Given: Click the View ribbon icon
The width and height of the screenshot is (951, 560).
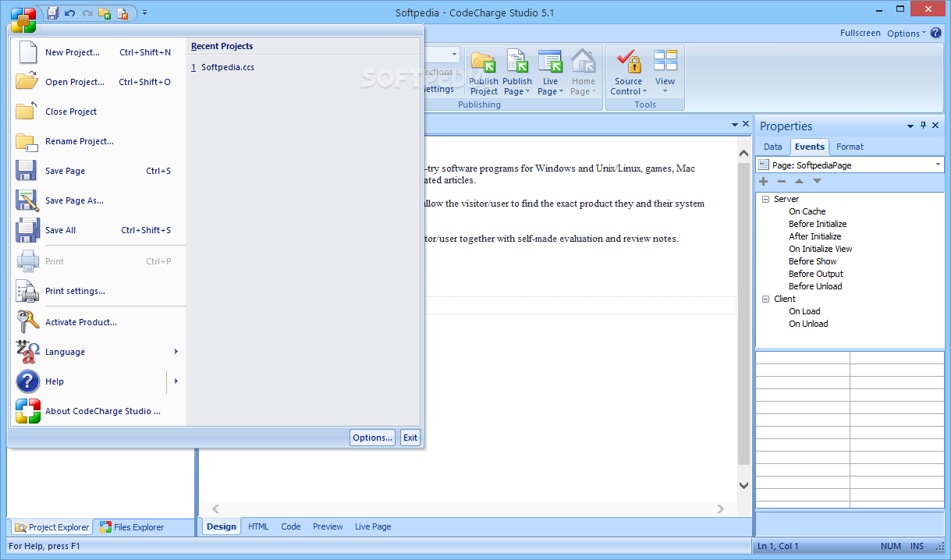Looking at the screenshot, I should [x=665, y=62].
